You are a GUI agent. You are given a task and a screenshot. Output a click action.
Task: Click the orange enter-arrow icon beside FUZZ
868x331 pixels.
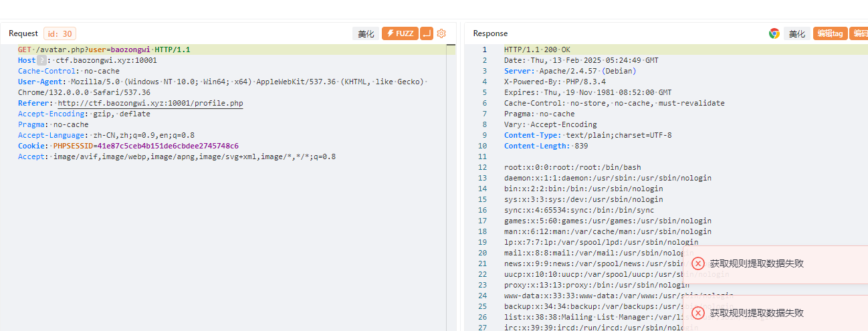click(x=427, y=33)
